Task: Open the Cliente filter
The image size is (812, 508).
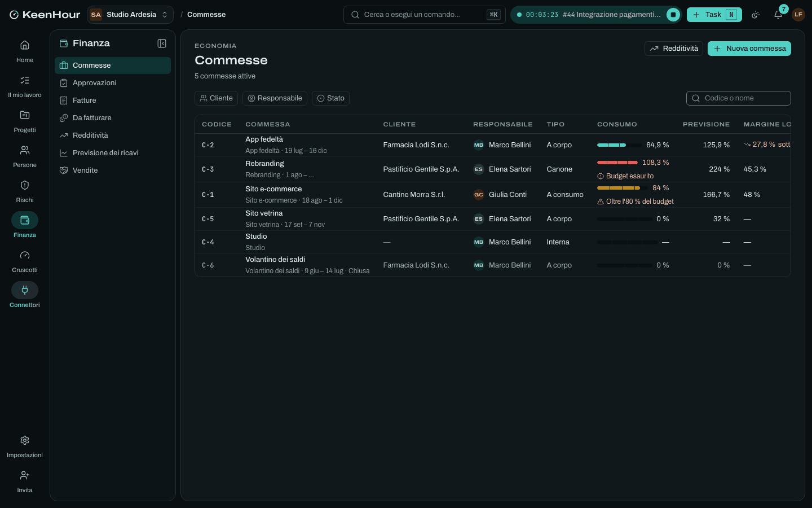Action: point(217,98)
